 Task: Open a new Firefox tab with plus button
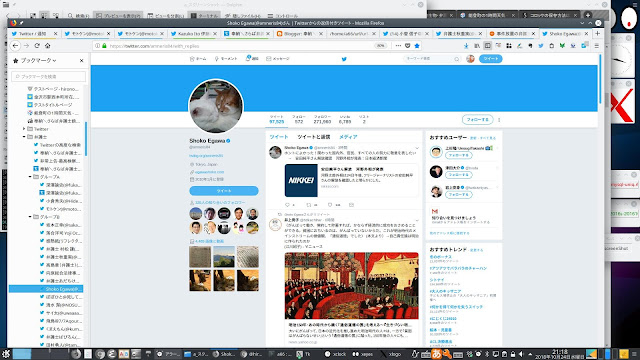click(598, 33)
